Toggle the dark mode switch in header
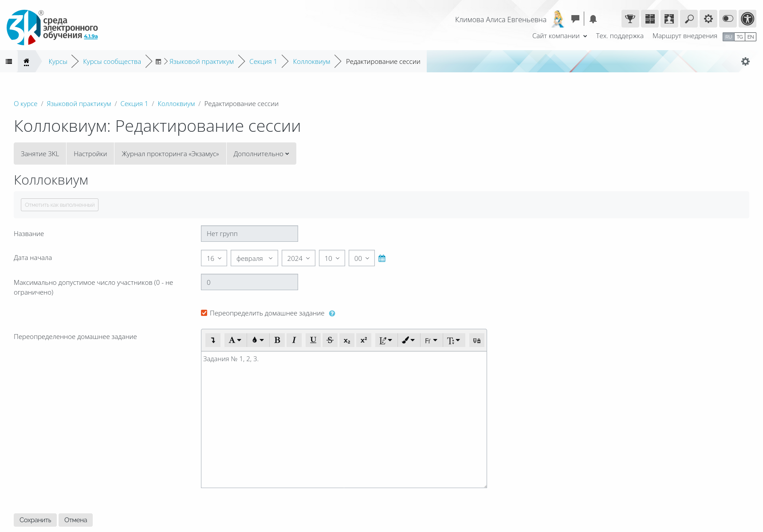Screen dimensions: 763x532 click(728, 19)
